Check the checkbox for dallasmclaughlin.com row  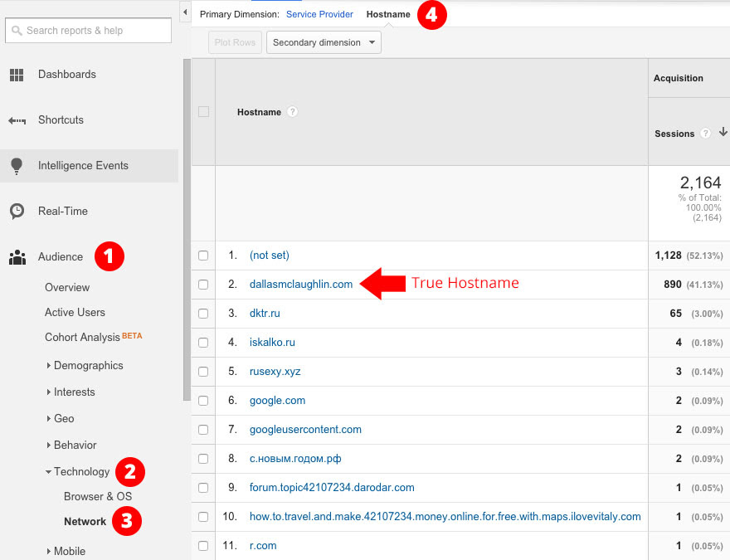[x=203, y=285]
